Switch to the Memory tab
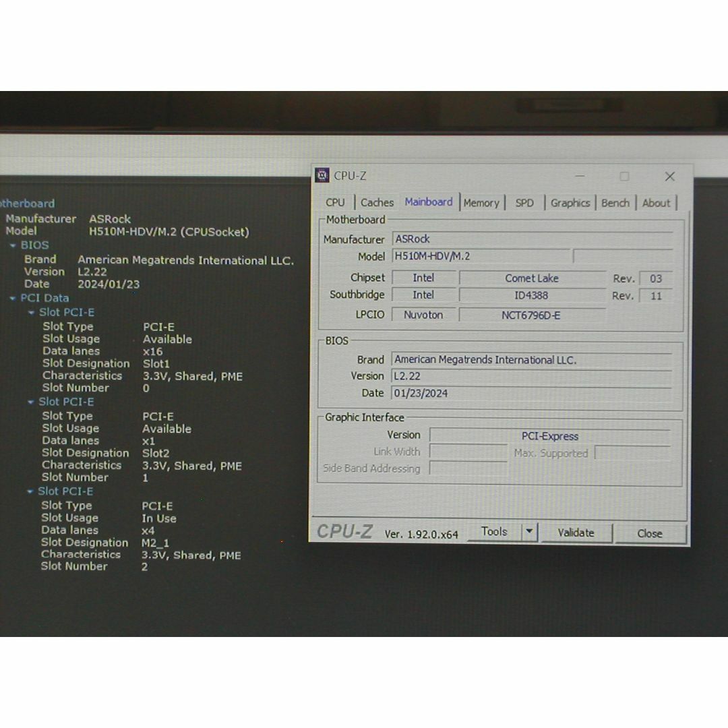The width and height of the screenshot is (728, 728). coord(481,203)
